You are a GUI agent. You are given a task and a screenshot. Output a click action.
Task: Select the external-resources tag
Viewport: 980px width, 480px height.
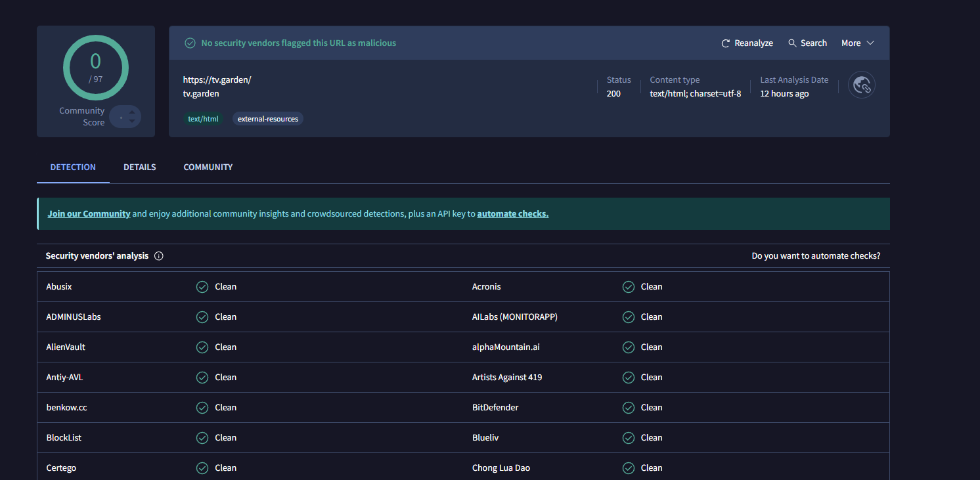pyautogui.click(x=268, y=119)
